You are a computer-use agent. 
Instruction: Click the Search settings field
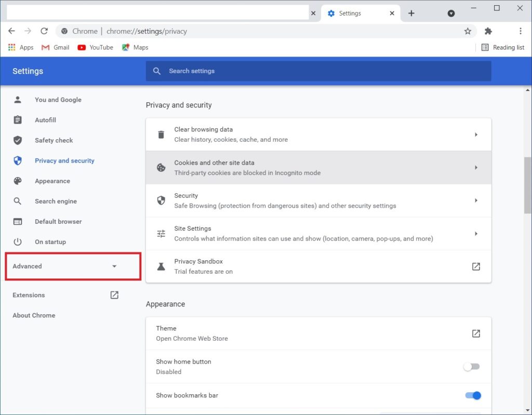[x=318, y=71]
